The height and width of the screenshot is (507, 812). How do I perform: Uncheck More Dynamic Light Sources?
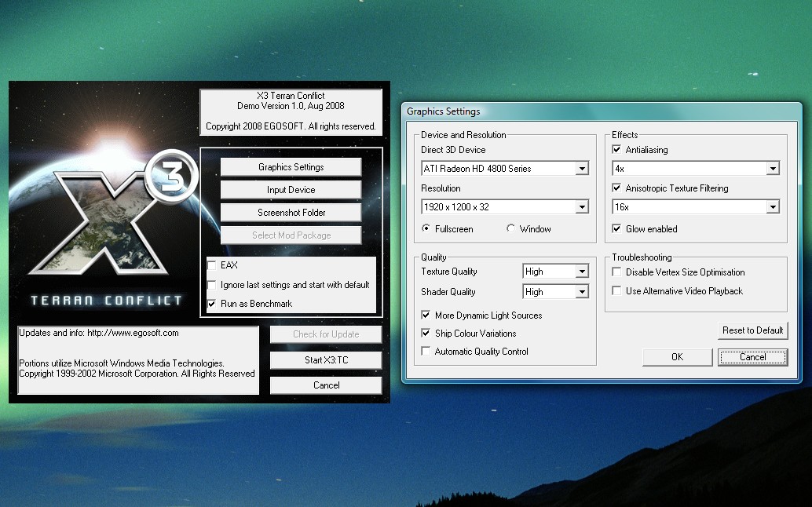[426, 315]
